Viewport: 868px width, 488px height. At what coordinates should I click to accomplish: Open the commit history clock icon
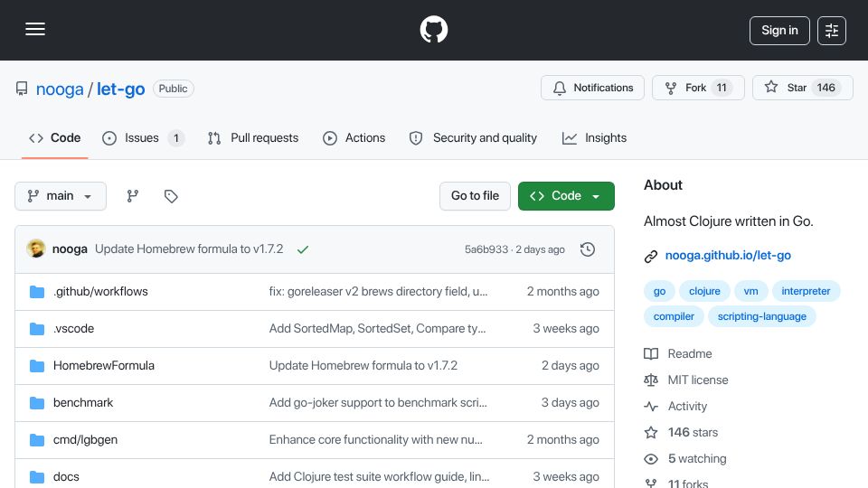click(x=588, y=249)
